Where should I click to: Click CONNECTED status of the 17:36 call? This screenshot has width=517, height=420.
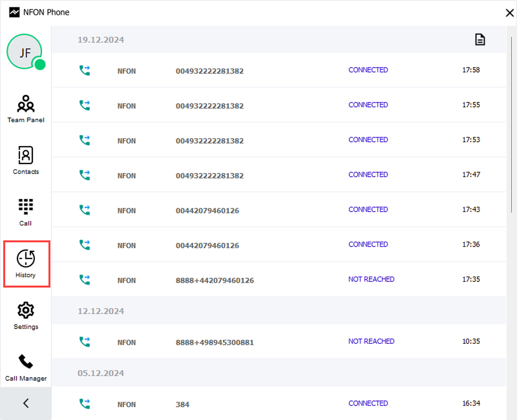[368, 244]
